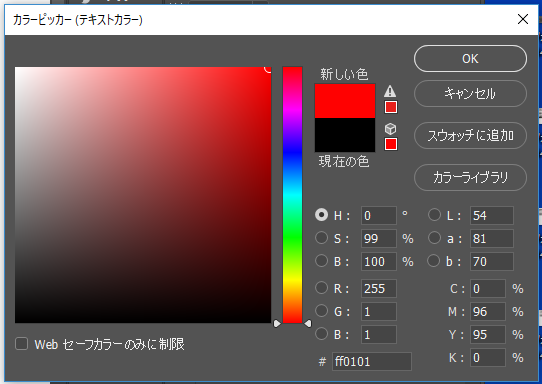Image resolution: width=542 pixels, height=384 pixels.
Task: Click OK to confirm the color
Action: (x=470, y=59)
